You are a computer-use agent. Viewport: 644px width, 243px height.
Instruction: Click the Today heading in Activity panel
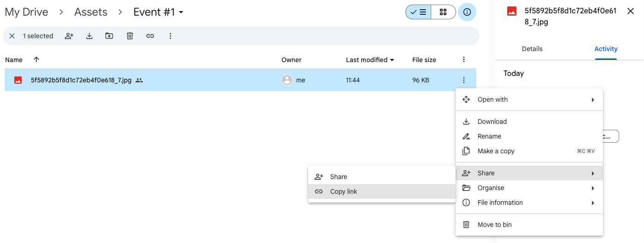click(514, 73)
